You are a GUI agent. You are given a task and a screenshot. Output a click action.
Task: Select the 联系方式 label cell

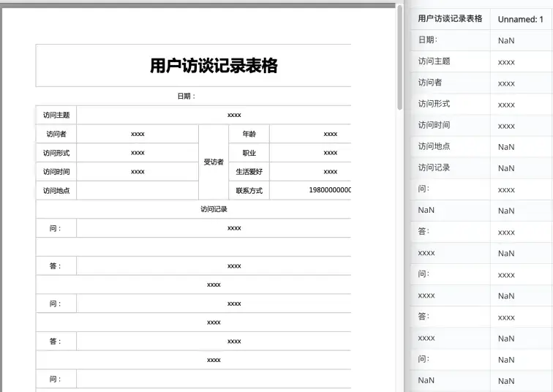(x=249, y=191)
